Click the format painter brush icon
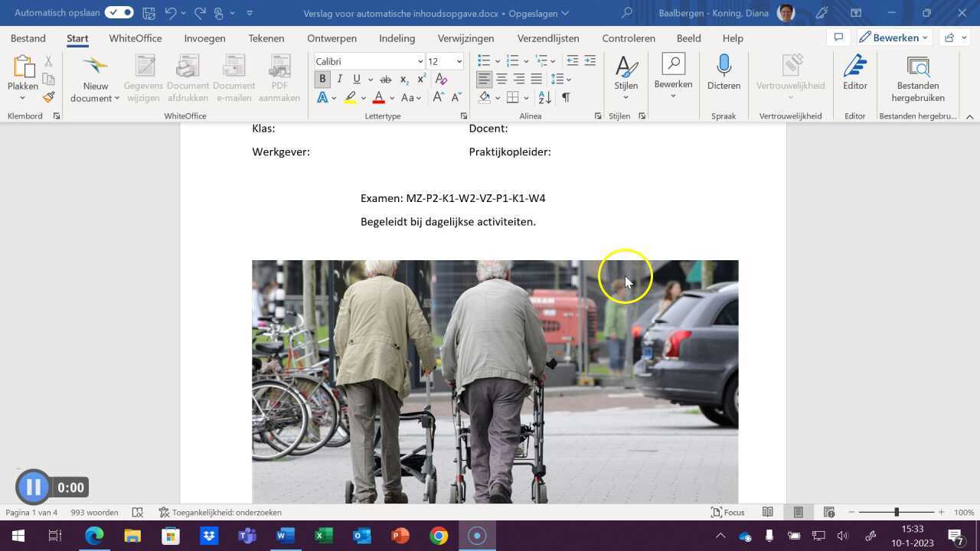 click(49, 97)
